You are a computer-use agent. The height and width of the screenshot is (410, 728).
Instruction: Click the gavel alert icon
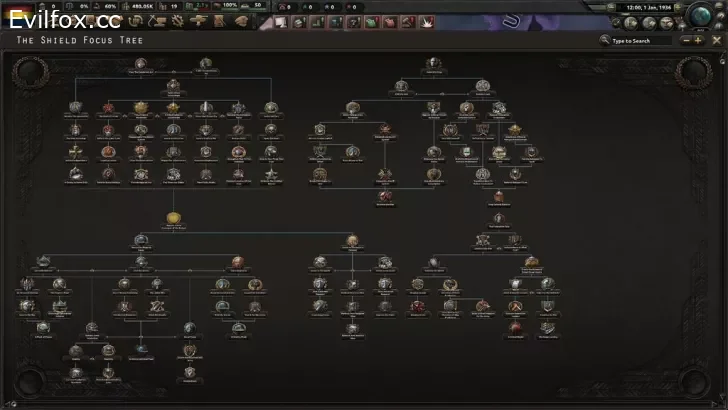(408, 22)
